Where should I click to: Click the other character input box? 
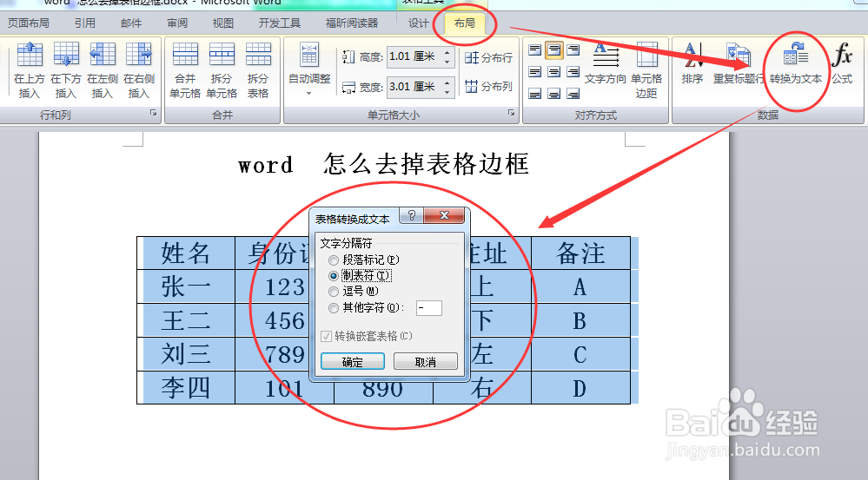coord(429,308)
